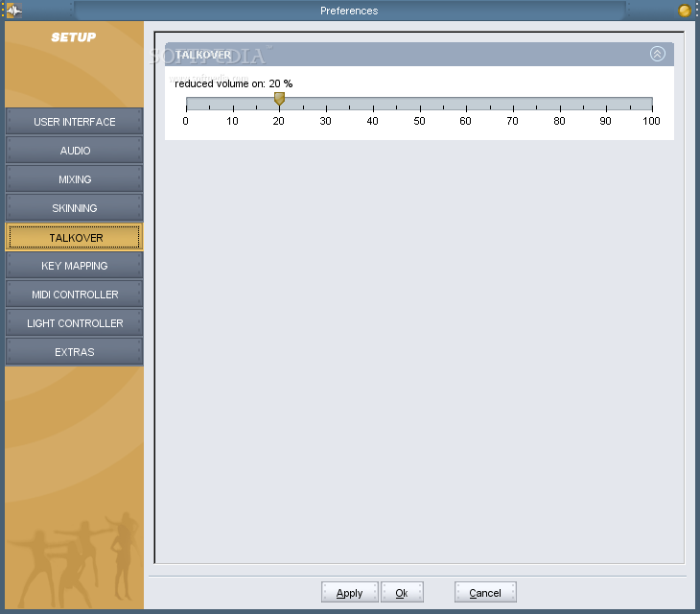Set reduced volume slider to 50
The image size is (700, 614).
(420, 104)
